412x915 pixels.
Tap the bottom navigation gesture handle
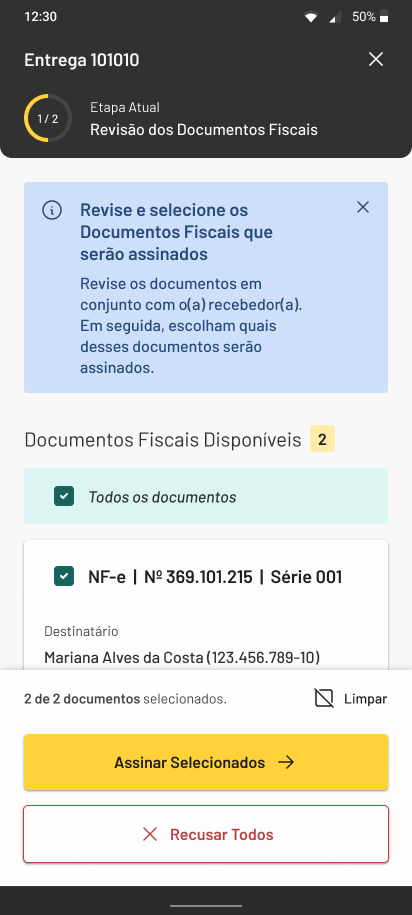tap(206, 906)
